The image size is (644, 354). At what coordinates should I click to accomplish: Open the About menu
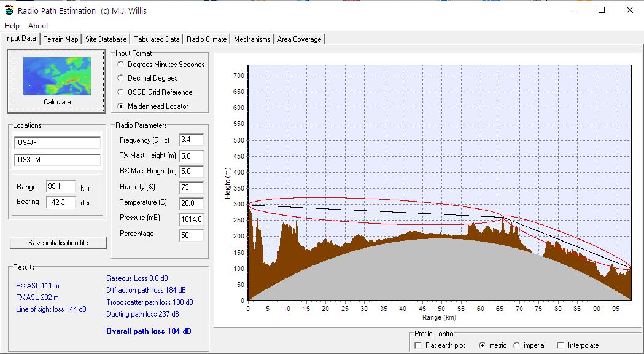38,26
